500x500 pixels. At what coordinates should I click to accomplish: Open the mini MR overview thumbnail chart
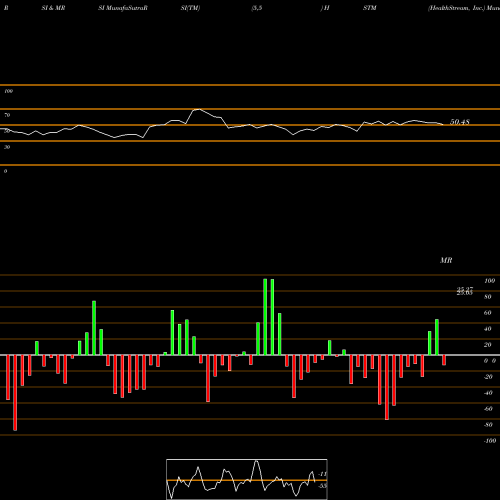(x=247, y=479)
